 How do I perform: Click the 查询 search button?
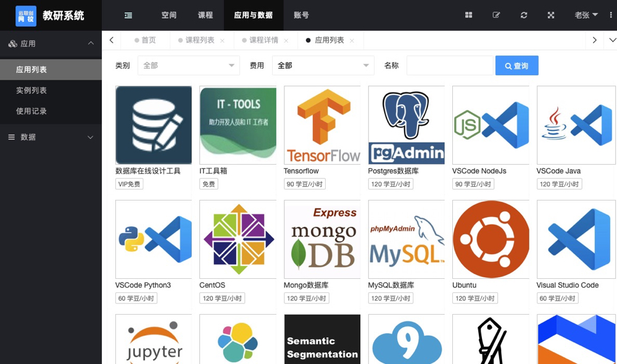pos(516,65)
